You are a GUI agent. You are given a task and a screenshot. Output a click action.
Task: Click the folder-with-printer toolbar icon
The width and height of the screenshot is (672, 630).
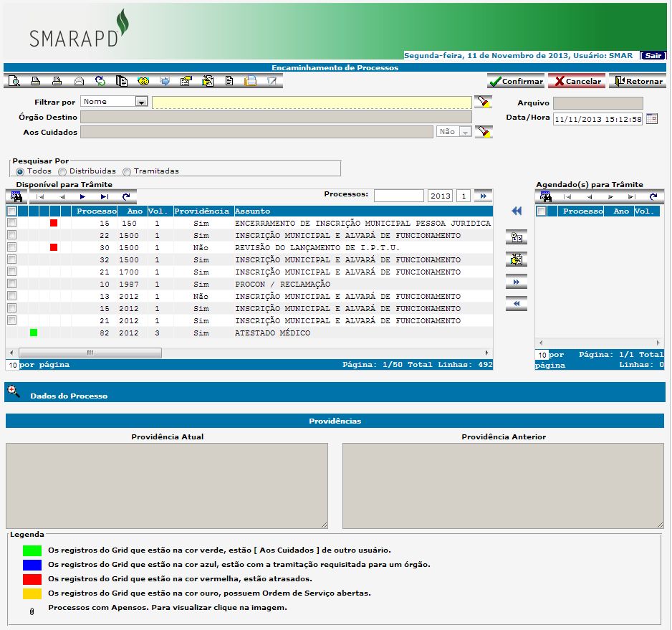coord(250,80)
